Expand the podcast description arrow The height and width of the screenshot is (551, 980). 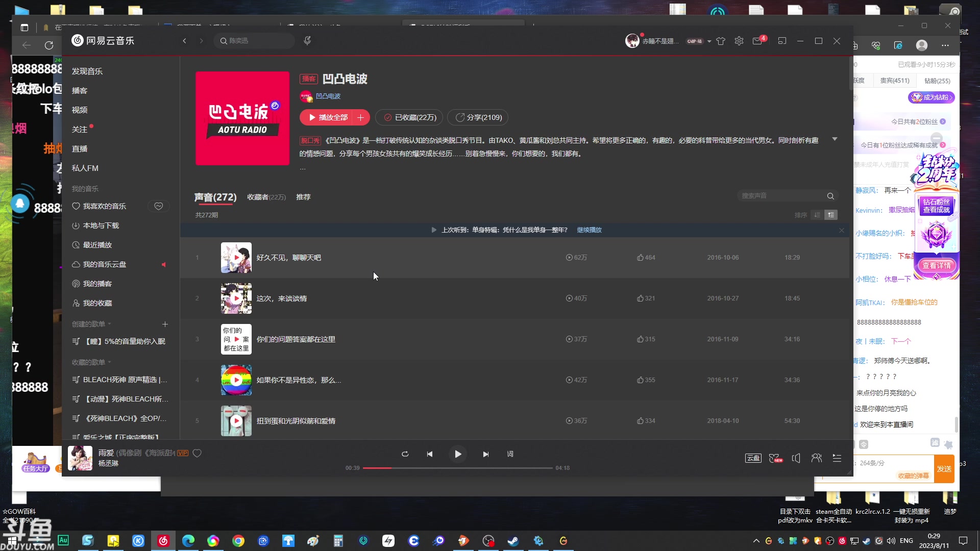coord(835,139)
